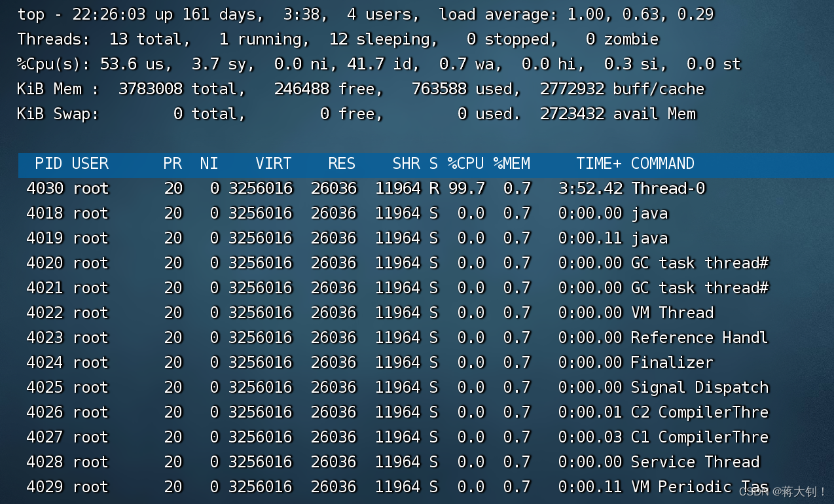This screenshot has height=504, width=834.
Task: Click the Signal Dispatch command
Action: 700,387
